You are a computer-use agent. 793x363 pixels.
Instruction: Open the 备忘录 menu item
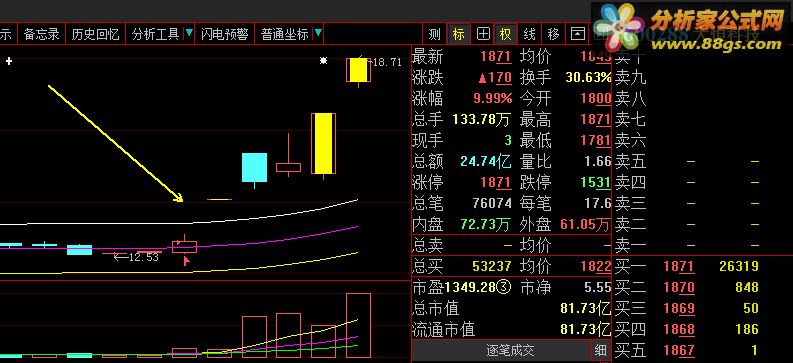(x=41, y=34)
